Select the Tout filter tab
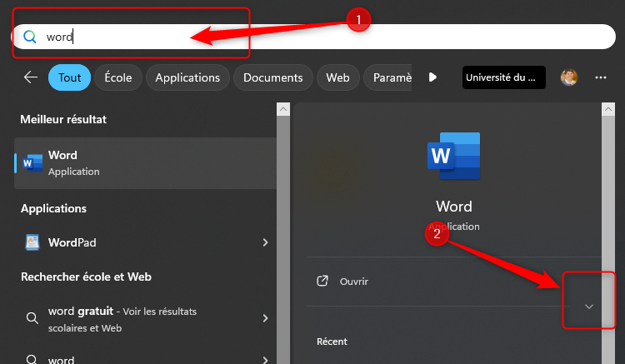This screenshot has width=625, height=364. [x=69, y=77]
